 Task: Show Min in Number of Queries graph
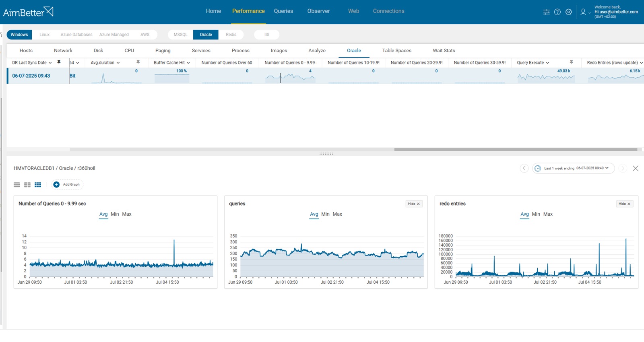coord(115,214)
